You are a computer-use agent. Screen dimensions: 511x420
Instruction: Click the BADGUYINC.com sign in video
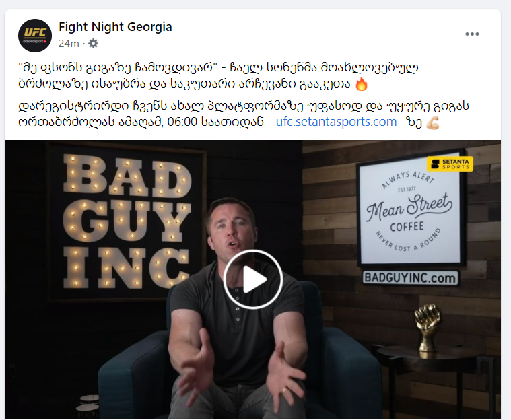point(410,278)
